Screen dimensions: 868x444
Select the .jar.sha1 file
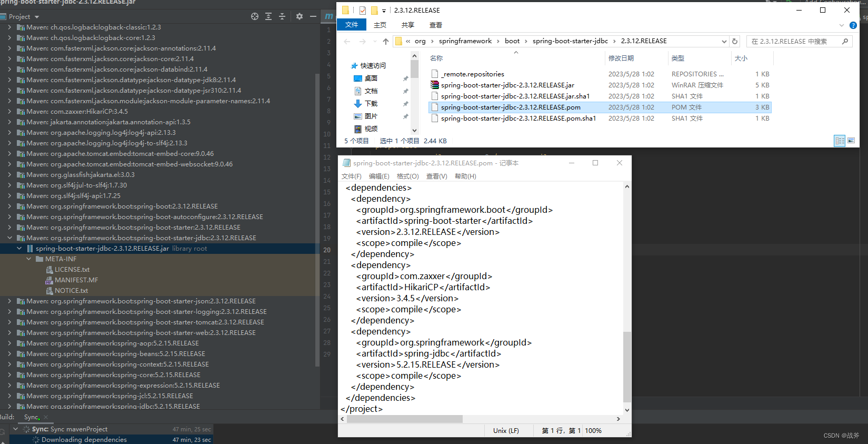[515, 96]
